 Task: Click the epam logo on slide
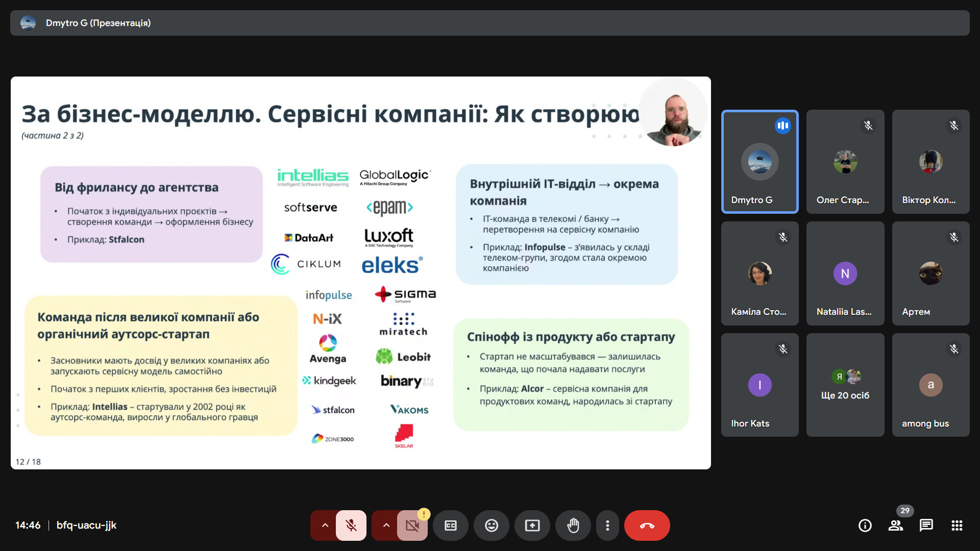tap(389, 207)
